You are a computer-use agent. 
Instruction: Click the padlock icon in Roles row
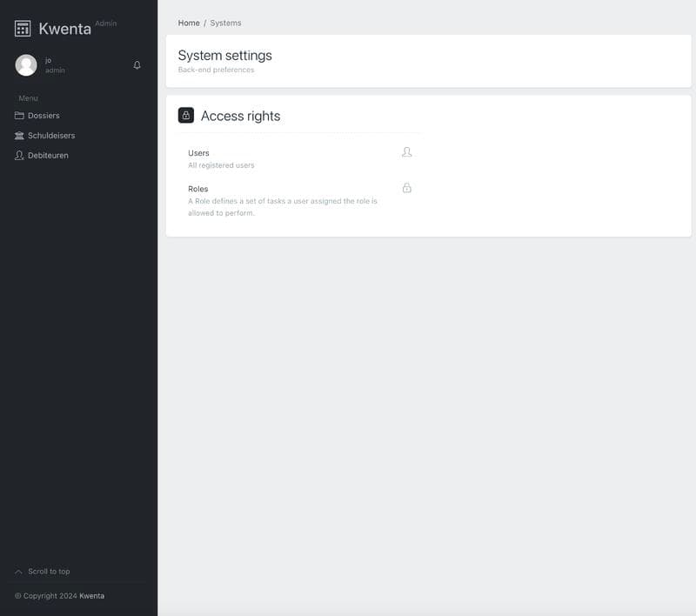click(406, 188)
